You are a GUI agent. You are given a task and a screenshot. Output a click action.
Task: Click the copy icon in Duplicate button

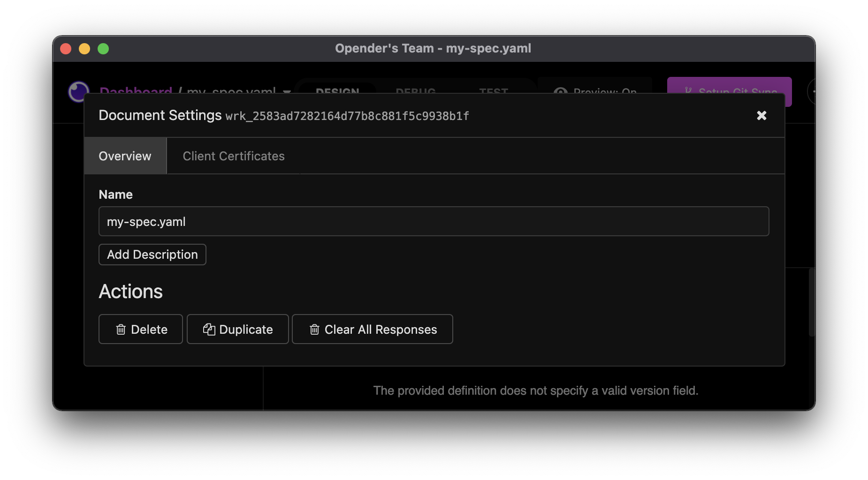[209, 330]
